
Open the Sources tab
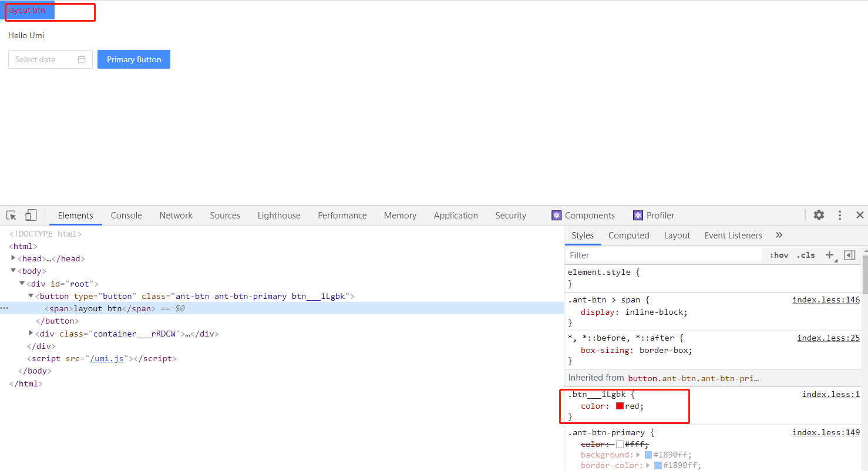point(225,216)
